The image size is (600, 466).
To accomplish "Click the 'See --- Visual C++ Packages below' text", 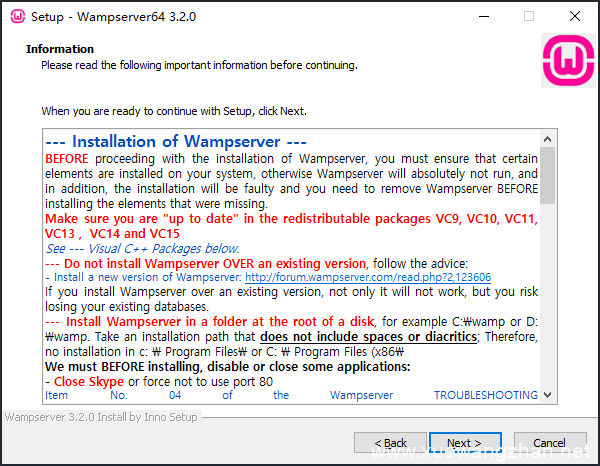I will (142, 248).
